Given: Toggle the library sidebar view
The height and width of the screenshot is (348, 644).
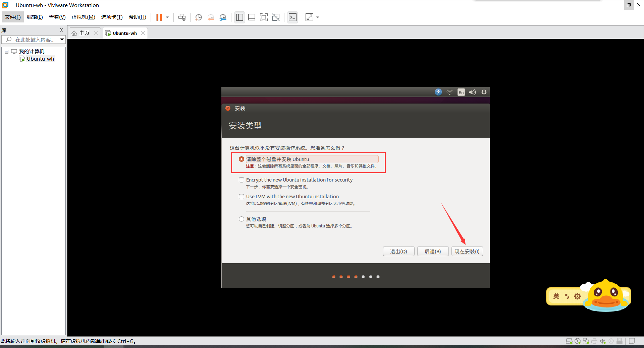Looking at the screenshot, I should (239, 17).
